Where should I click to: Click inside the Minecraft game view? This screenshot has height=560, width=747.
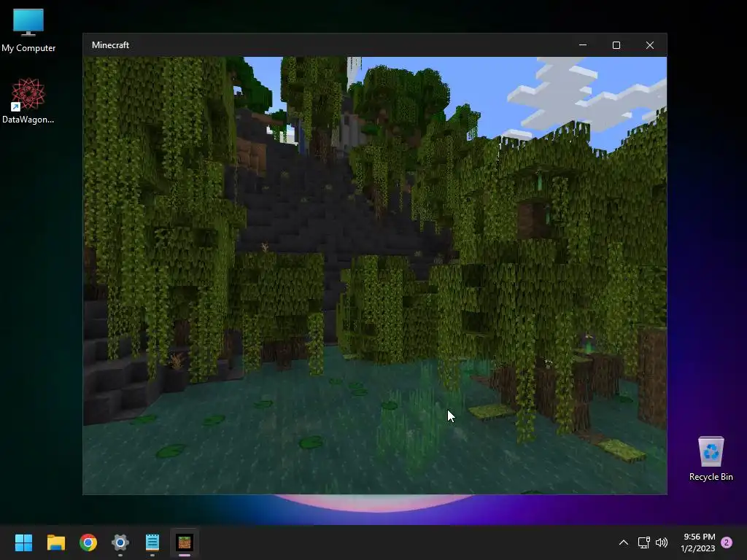click(x=375, y=275)
